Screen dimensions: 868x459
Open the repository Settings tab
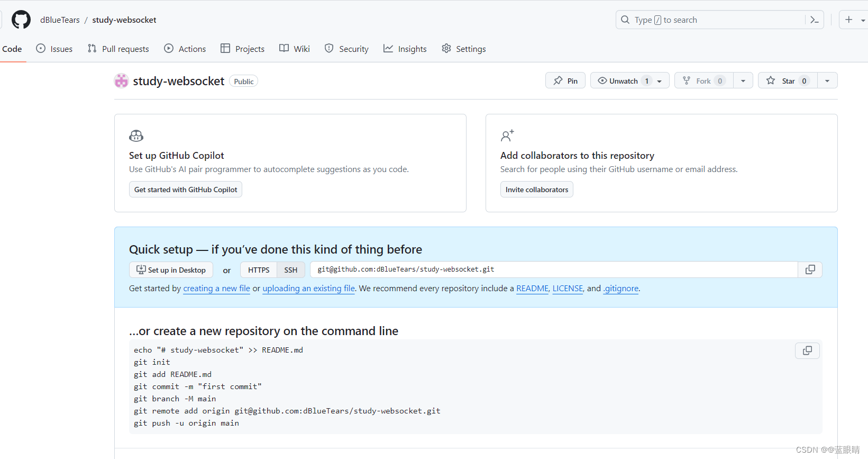[464, 49]
